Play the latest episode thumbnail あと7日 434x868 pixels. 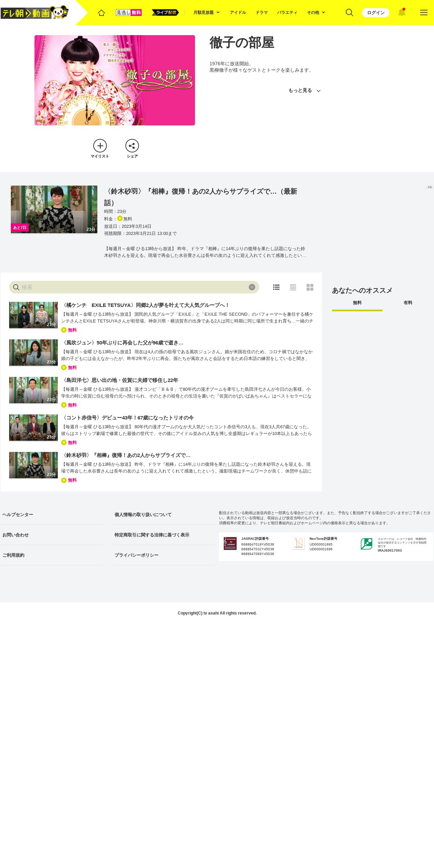pos(54,209)
